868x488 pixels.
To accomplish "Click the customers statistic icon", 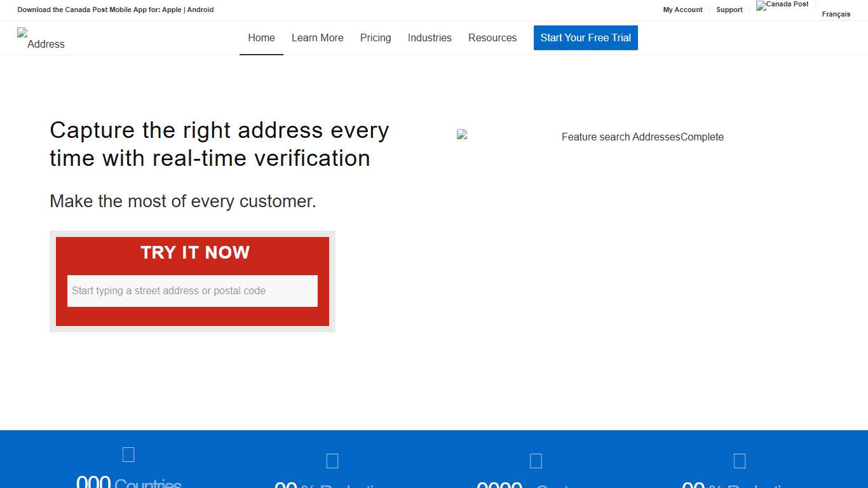I will 536,460.
